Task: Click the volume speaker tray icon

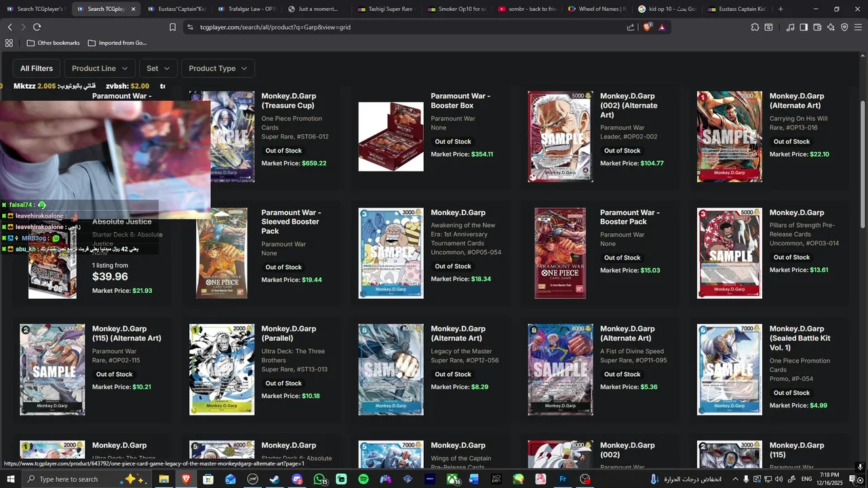Action: (778, 479)
